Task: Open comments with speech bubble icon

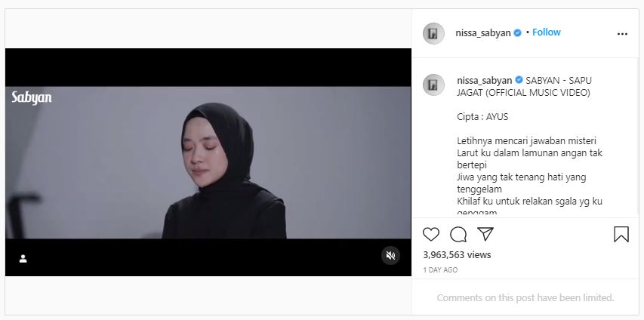Action: point(458,235)
